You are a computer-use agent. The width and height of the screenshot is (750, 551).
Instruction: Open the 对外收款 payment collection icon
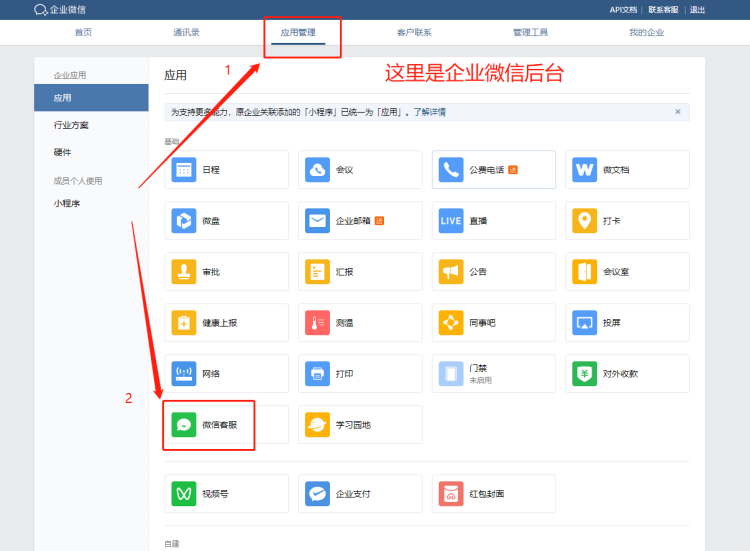[585, 374]
